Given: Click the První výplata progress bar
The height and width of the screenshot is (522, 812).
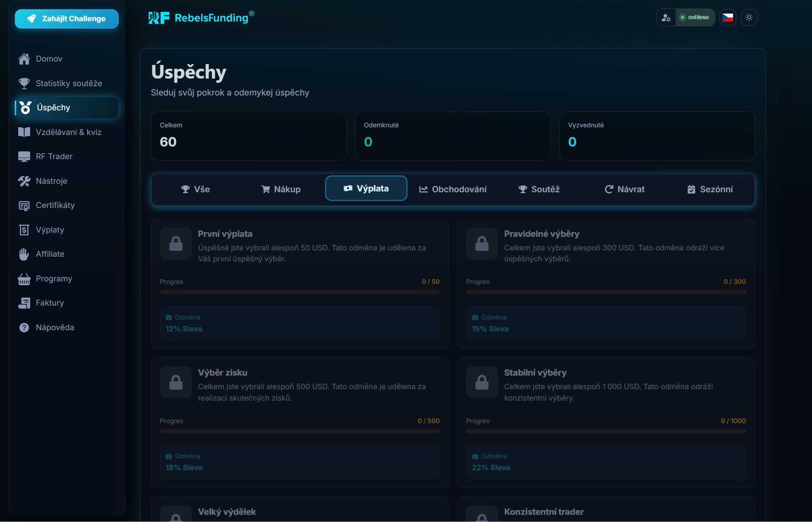Looking at the screenshot, I should [x=300, y=292].
